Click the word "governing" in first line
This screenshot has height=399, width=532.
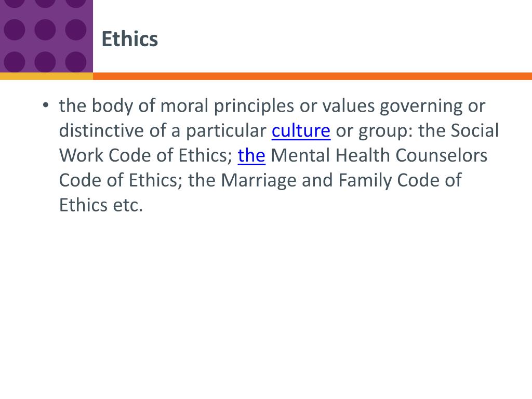(421, 106)
